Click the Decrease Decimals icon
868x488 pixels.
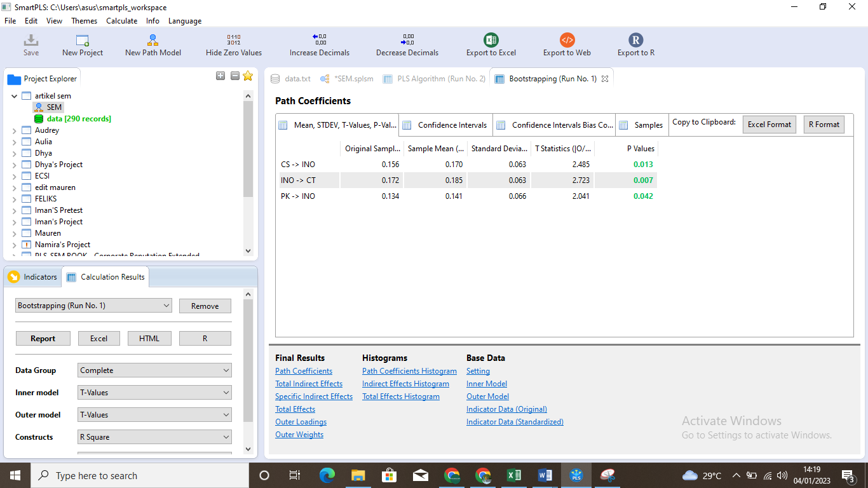point(407,40)
